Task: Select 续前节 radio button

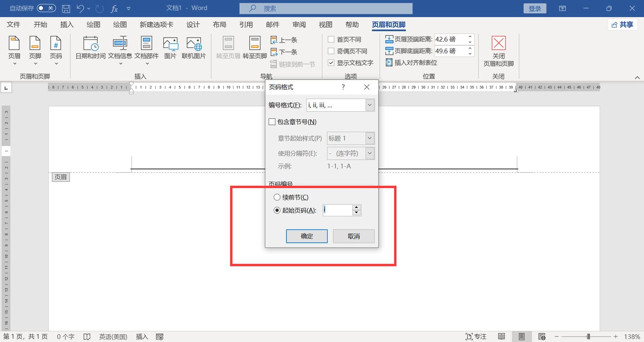Action: click(x=277, y=197)
